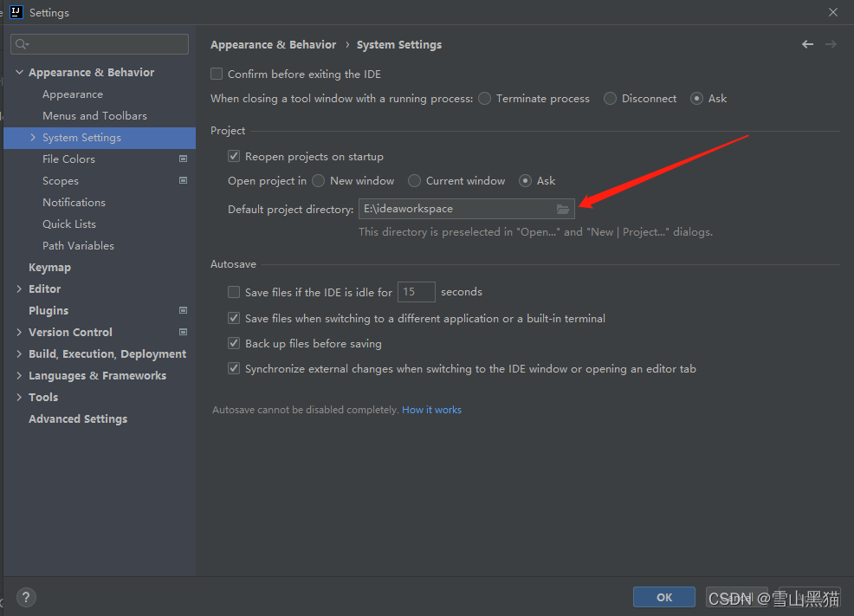
Task: Open Keymap settings
Action: pyautogui.click(x=49, y=268)
